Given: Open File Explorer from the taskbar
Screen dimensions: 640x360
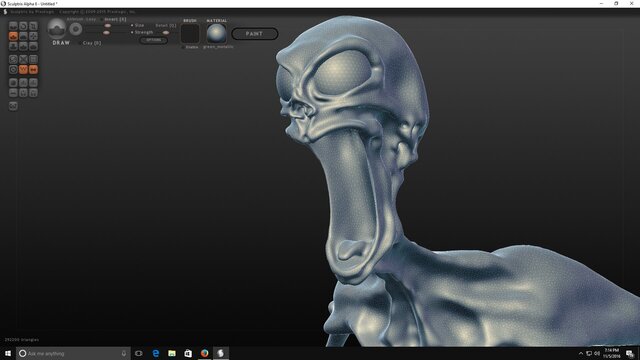Looking at the screenshot, I should point(172,353).
